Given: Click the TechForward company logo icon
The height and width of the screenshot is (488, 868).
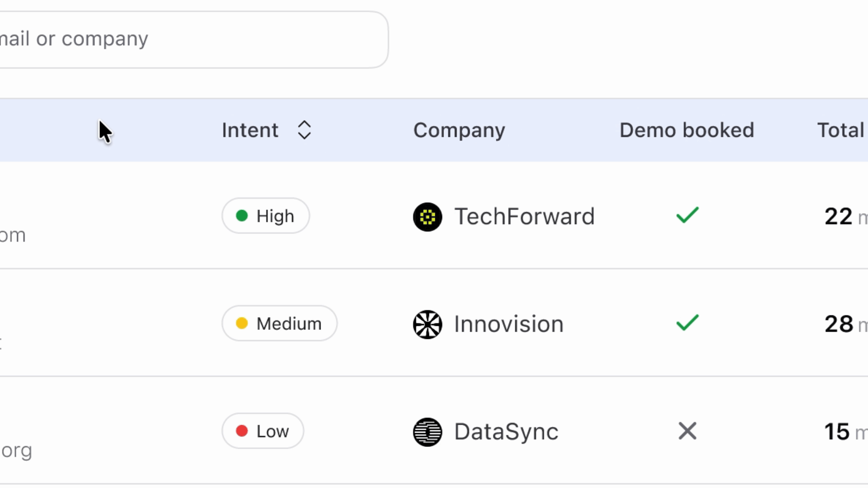Looking at the screenshot, I should tap(427, 217).
